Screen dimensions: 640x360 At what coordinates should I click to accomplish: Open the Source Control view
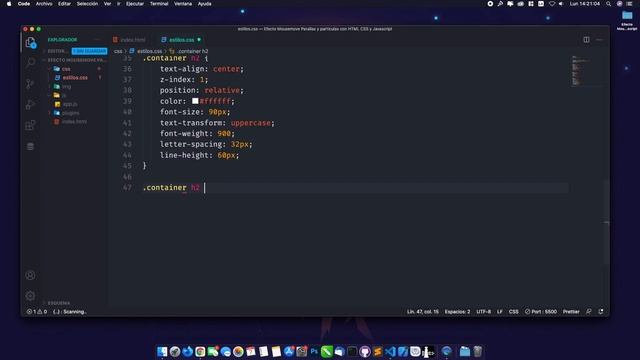31,84
